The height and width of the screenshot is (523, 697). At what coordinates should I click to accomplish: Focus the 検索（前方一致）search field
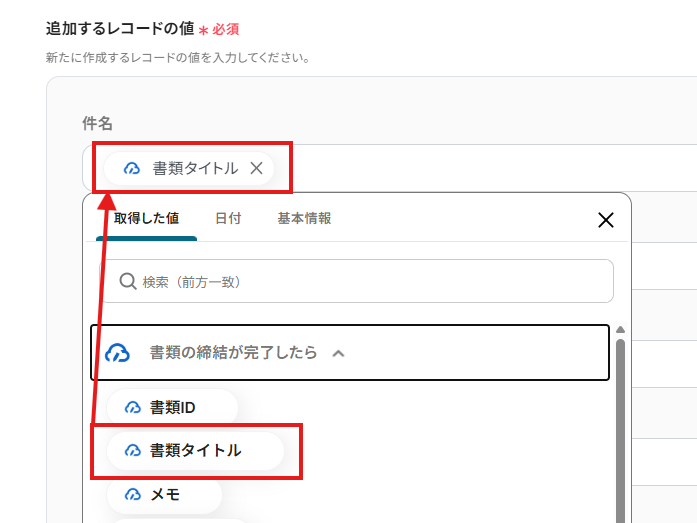pyautogui.click(x=357, y=281)
